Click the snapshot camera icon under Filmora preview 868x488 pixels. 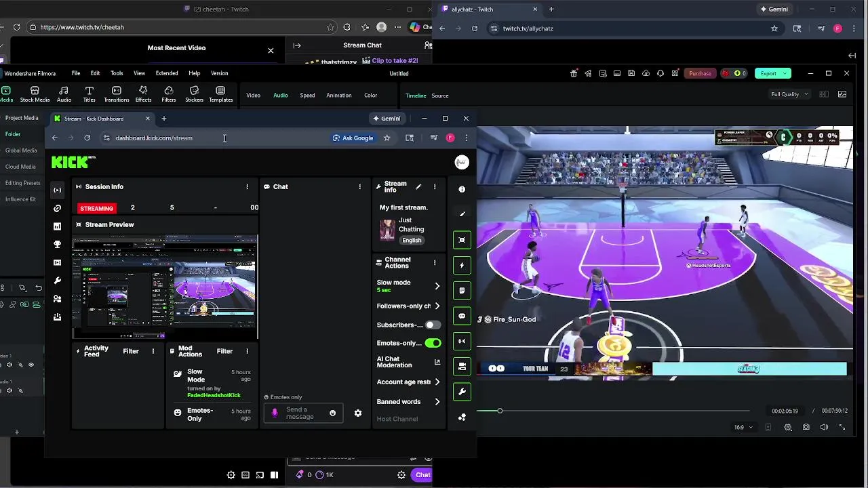pos(806,428)
